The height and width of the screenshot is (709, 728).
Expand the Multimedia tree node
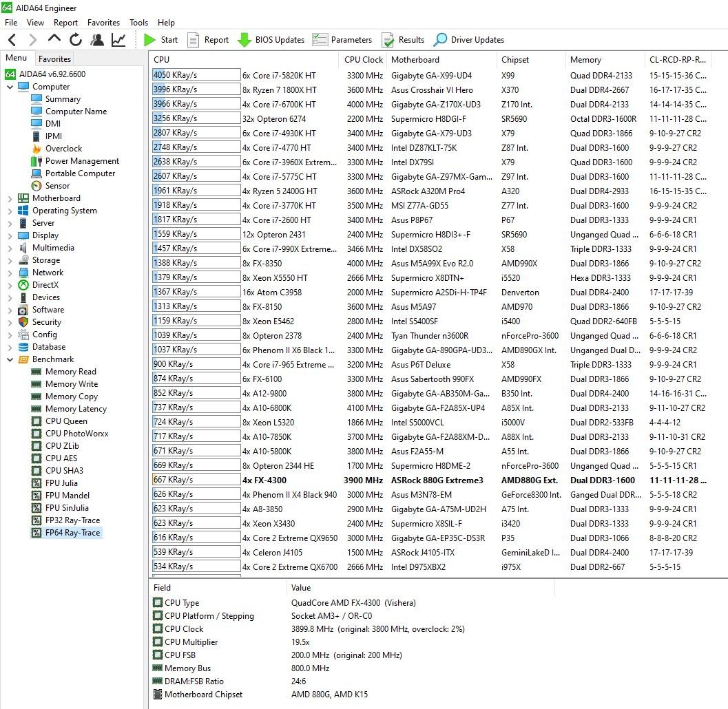coord(10,248)
